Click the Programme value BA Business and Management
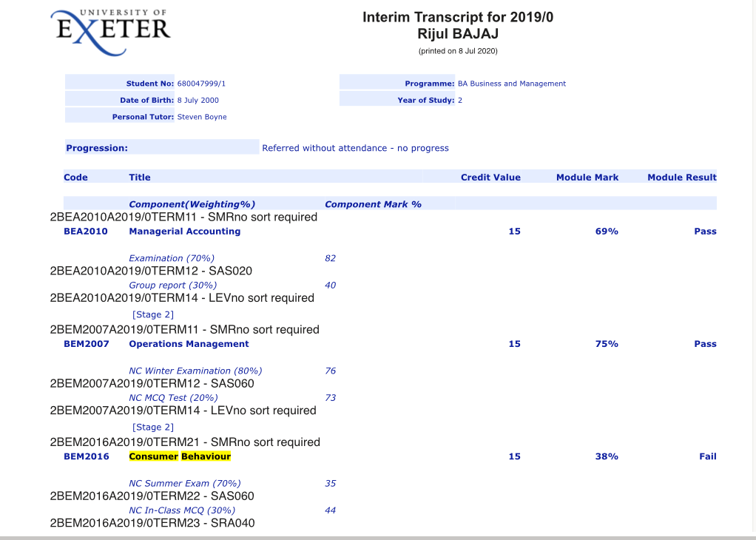 [512, 84]
